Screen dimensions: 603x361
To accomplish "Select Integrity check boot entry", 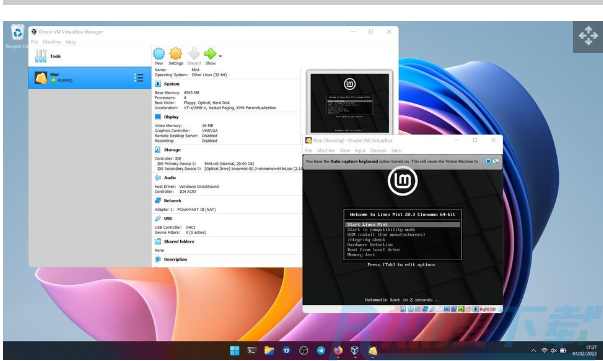I will (366, 240).
